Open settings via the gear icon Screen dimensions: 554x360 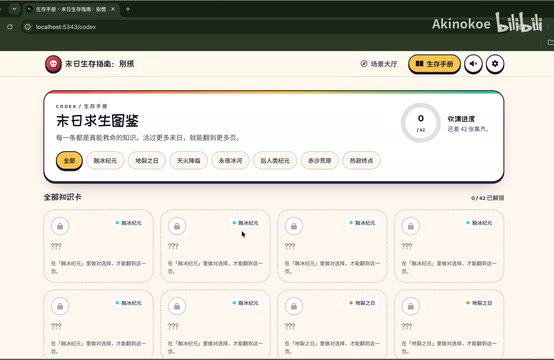tap(495, 64)
